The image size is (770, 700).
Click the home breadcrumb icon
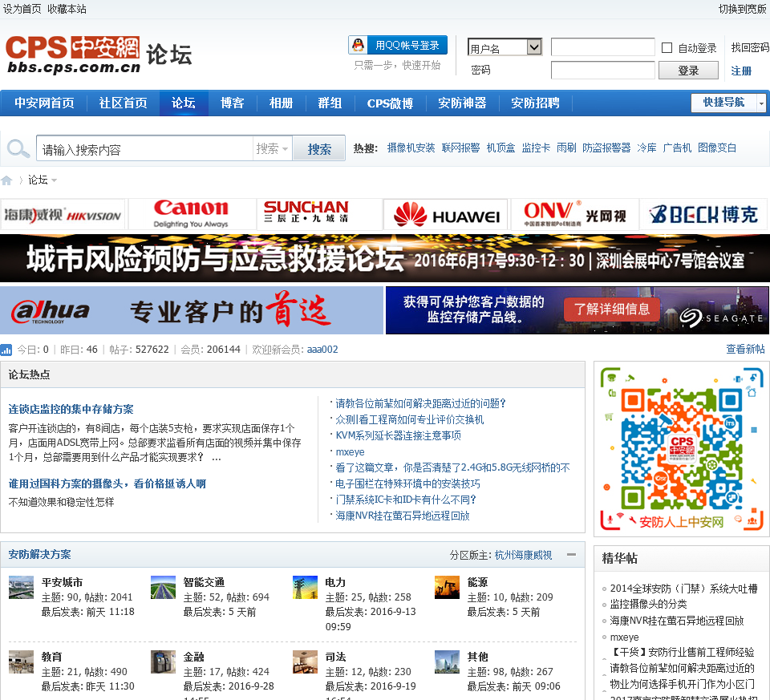click(x=6, y=180)
